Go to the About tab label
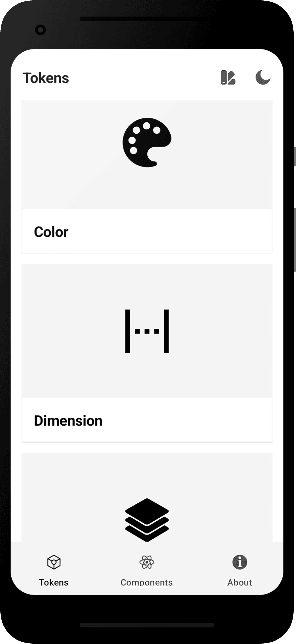The height and width of the screenshot is (644, 296). [x=240, y=582]
